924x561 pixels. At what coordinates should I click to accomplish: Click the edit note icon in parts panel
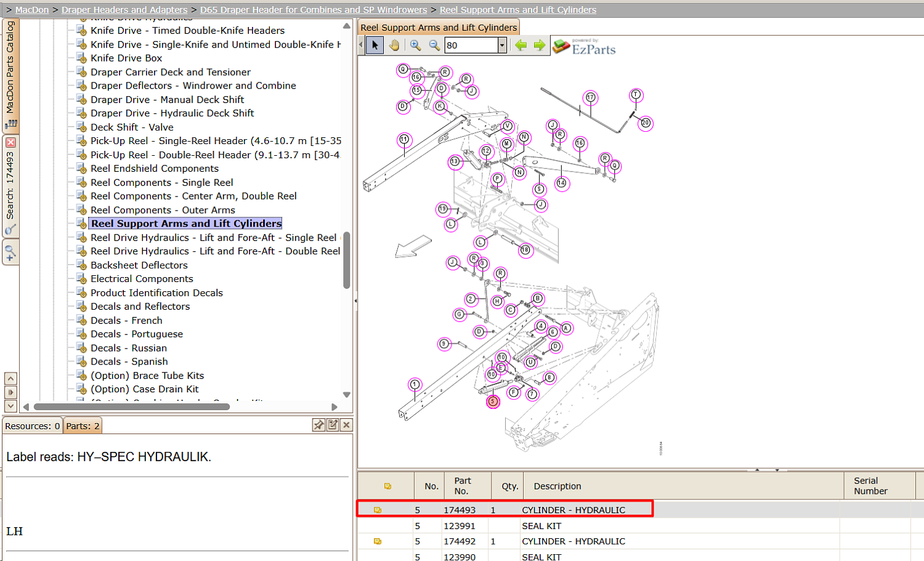[x=333, y=425]
